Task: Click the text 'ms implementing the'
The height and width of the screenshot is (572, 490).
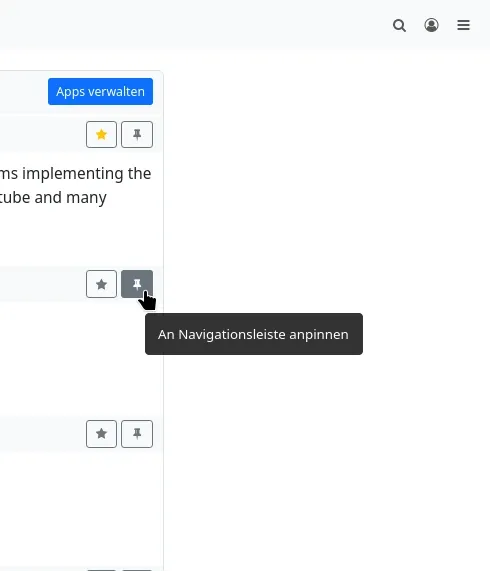Action: pos(76,173)
